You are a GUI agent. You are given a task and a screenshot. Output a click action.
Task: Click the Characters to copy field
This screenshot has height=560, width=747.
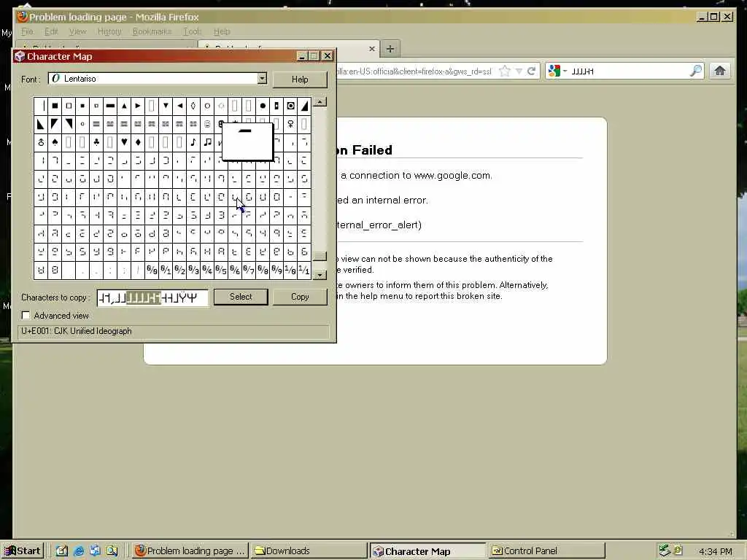click(152, 298)
